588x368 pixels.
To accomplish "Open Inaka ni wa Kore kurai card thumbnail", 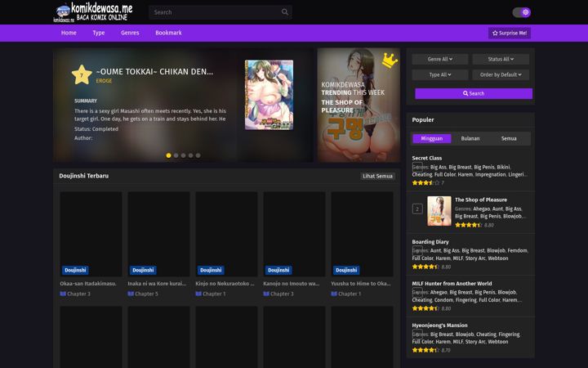I will click(x=158, y=234).
